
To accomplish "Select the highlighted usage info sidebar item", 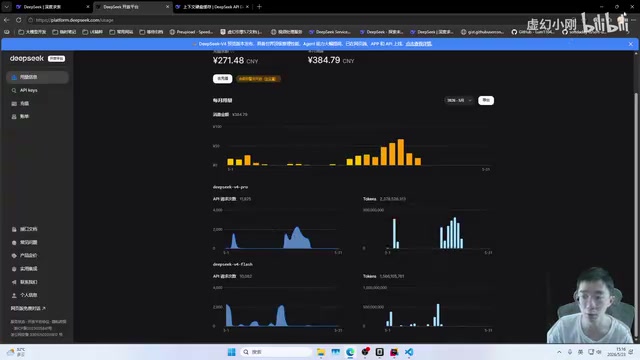I will (37, 77).
